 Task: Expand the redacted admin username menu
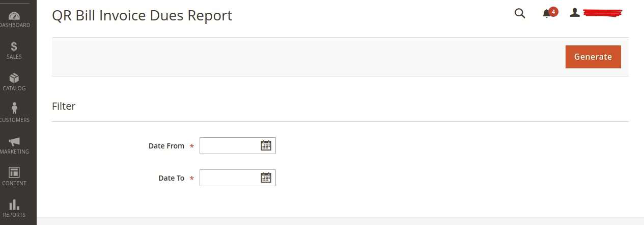tap(603, 13)
